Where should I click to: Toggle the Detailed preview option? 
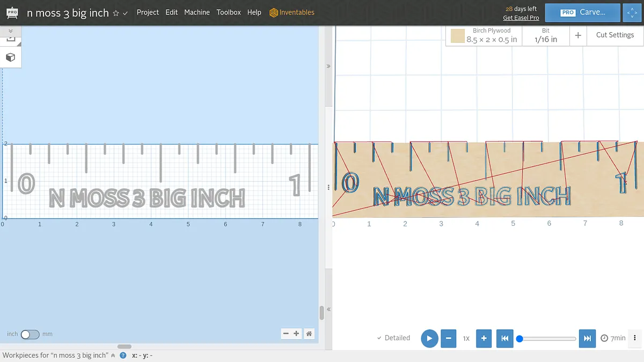point(393,338)
